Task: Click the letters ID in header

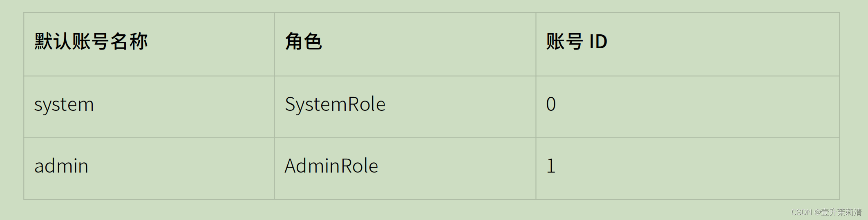Action: pos(598,42)
